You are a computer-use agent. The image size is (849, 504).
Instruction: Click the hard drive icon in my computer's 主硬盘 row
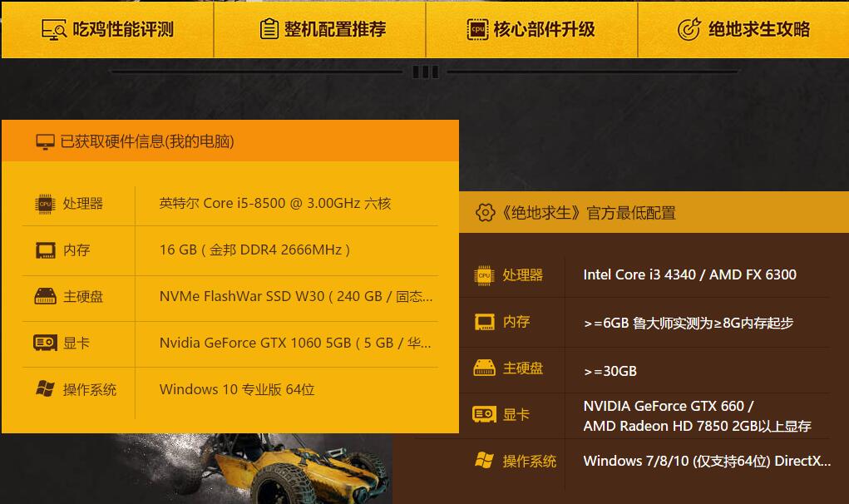(46, 296)
